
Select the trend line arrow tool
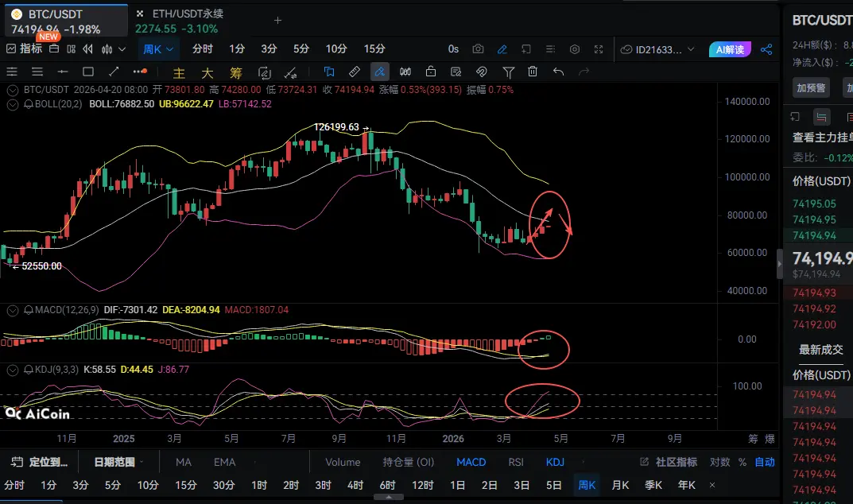114,72
